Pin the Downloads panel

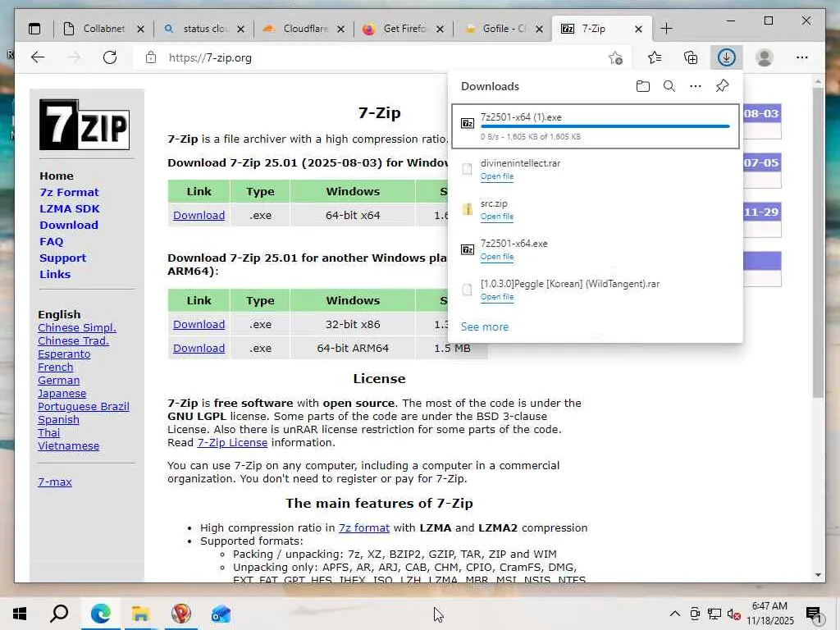click(x=722, y=85)
